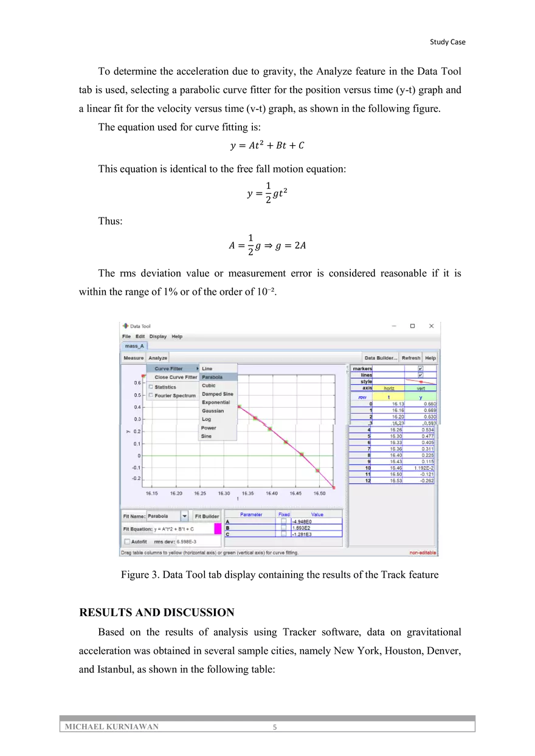Enable the Statistics checkbox
The image size is (535, 756).
tap(151, 387)
